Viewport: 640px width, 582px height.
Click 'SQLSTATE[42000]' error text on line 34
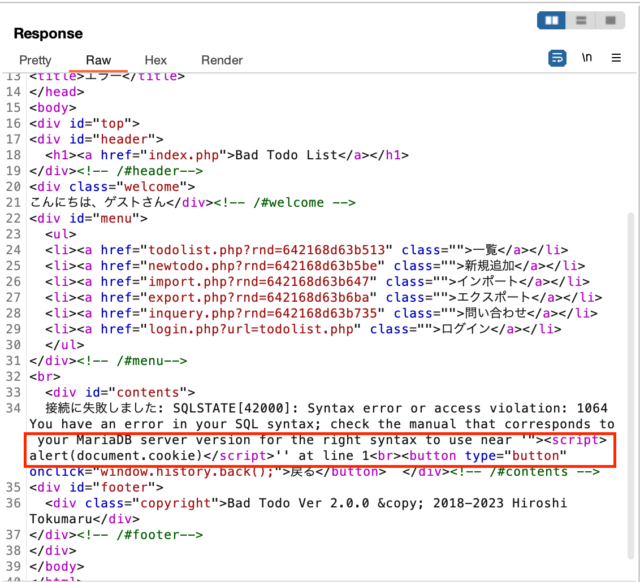[231, 408]
